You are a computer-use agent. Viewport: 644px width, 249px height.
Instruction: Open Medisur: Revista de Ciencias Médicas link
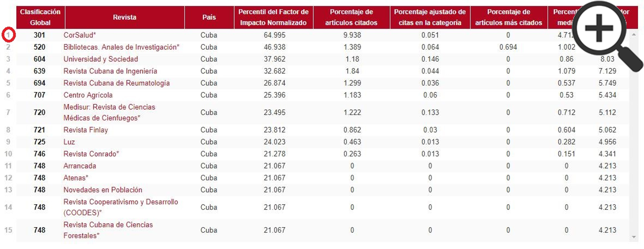(109, 112)
